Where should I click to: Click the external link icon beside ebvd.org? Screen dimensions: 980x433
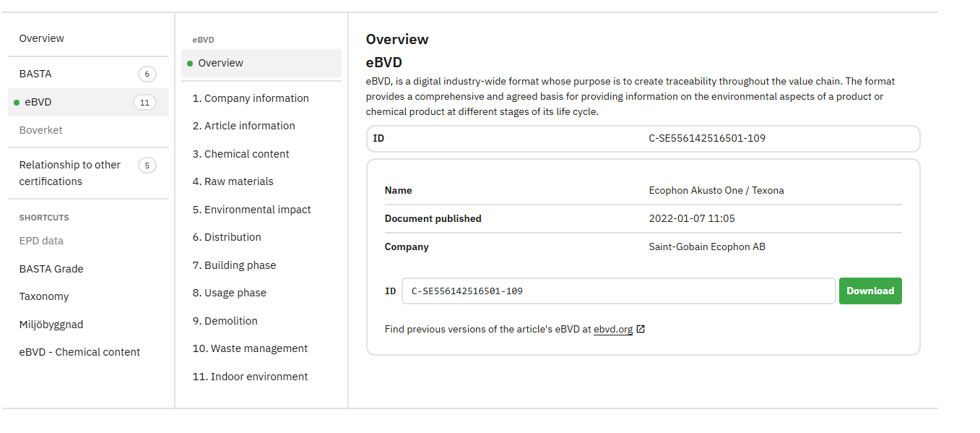point(641,330)
